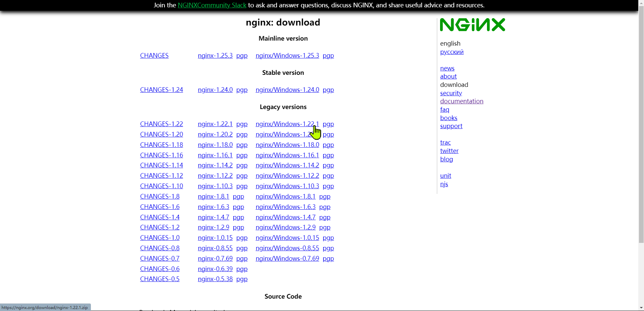Download nginx-1.0.15 source
Image resolution: width=644 pixels, height=311 pixels.
(x=215, y=238)
